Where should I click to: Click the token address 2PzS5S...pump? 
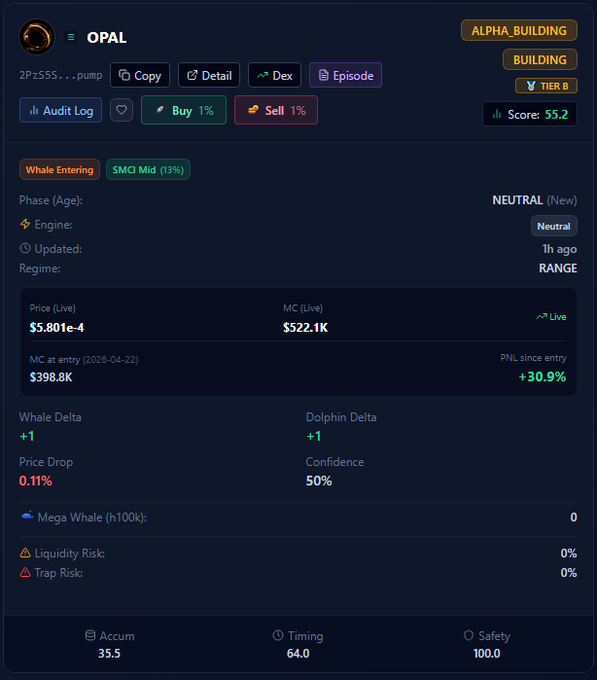(61, 75)
